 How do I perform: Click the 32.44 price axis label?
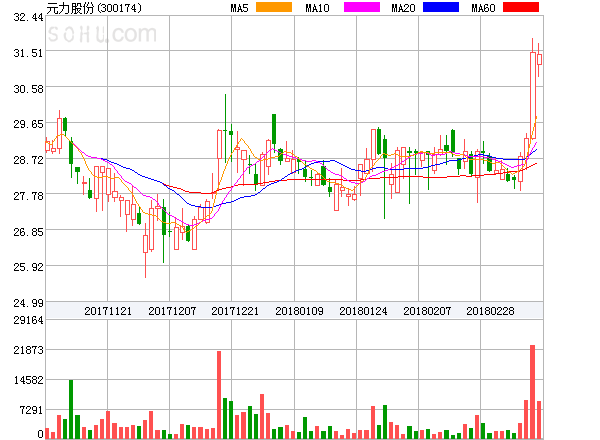[28, 17]
